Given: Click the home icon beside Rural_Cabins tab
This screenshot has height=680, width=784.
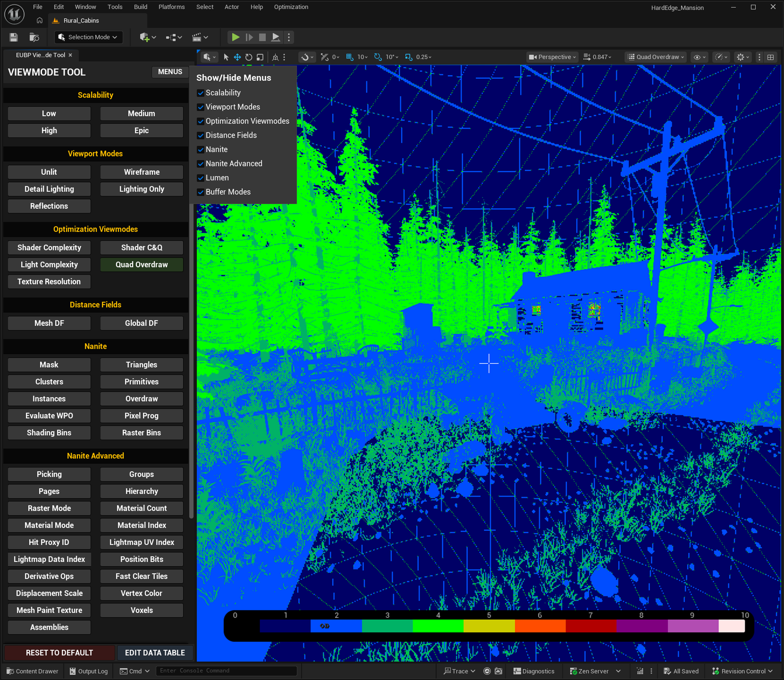Looking at the screenshot, I should tap(40, 21).
